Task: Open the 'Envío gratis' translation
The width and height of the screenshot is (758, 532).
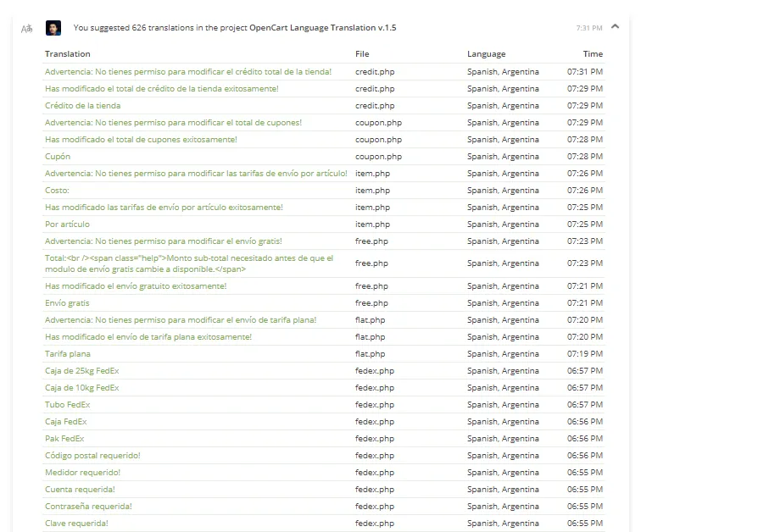Action: pos(67,303)
